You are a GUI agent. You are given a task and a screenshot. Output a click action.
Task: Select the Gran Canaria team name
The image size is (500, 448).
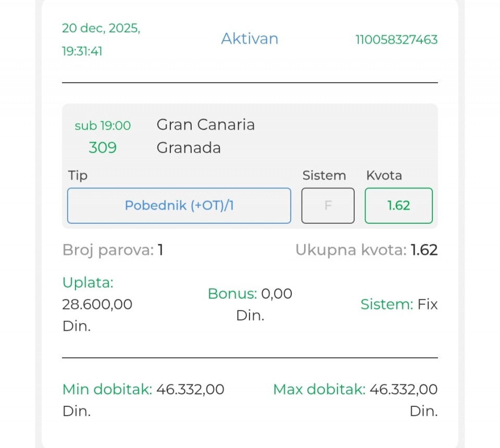206,125
